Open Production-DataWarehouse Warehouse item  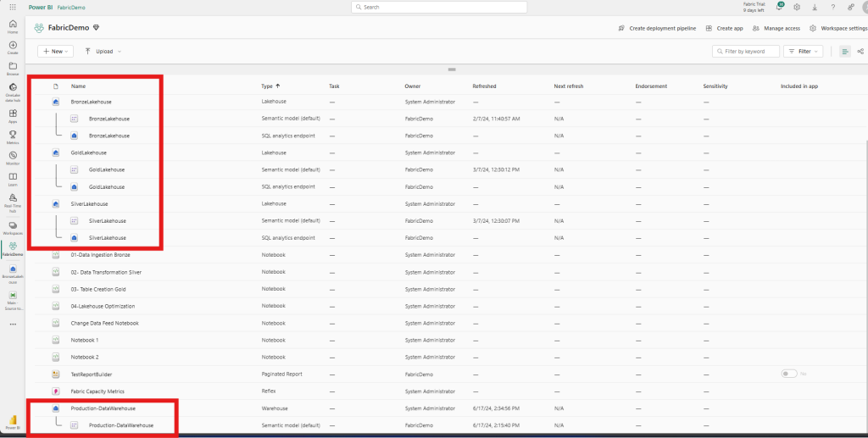coord(103,408)
